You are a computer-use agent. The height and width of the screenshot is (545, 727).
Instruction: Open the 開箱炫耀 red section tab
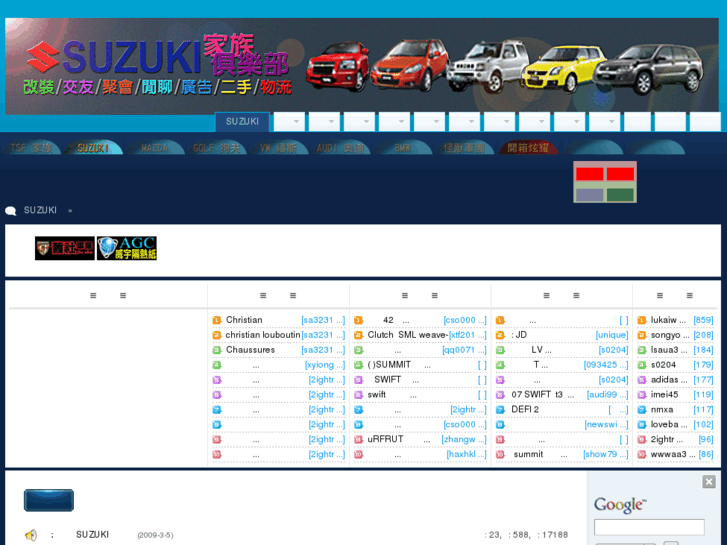click(528, 148)
